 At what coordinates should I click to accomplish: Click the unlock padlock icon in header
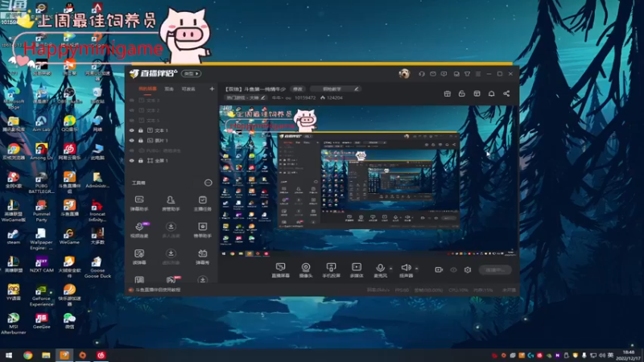[461, 93]
